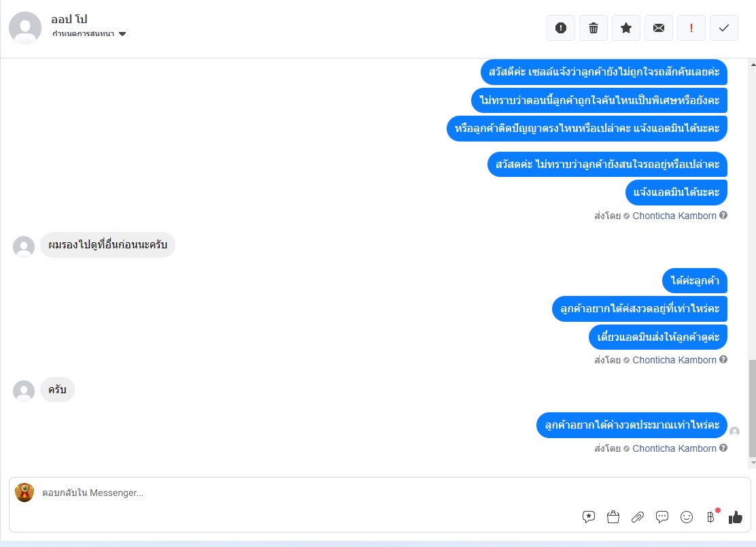Click Chonticha Kamborn name under แจ้งแอดมินได้นะคะ
The image size is (756, 547).
click(674, 216)
